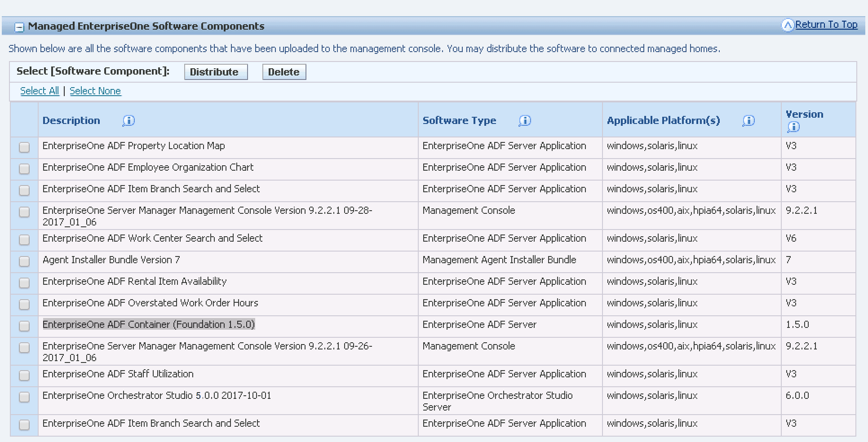Click the info icon beside Applicable Platform(s) header
Image resolution: width=868 pixels, height=442 pixels.
tap(748, 120)
